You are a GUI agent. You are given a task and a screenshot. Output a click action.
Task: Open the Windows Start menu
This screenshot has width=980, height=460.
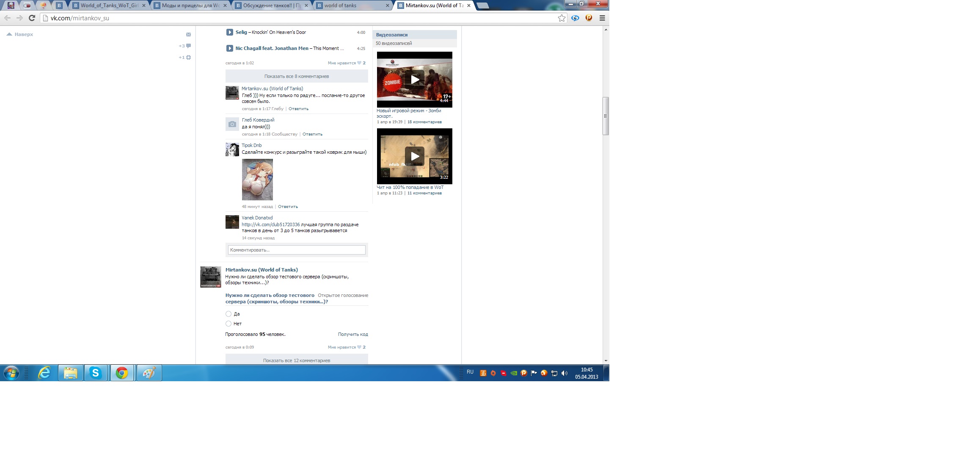(x=11, y=373)
